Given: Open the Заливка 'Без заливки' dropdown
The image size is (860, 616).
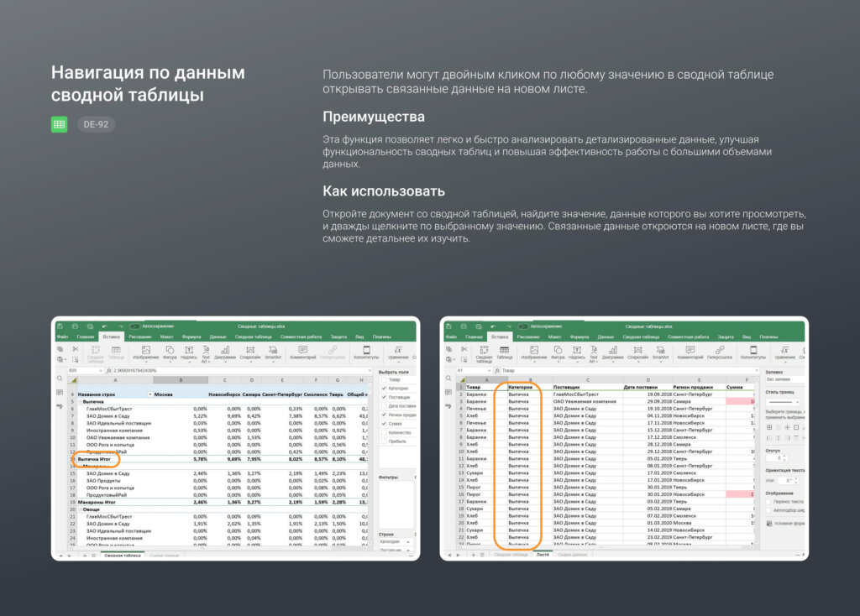Looking at the screenshot, I should [x=784, y=378].
